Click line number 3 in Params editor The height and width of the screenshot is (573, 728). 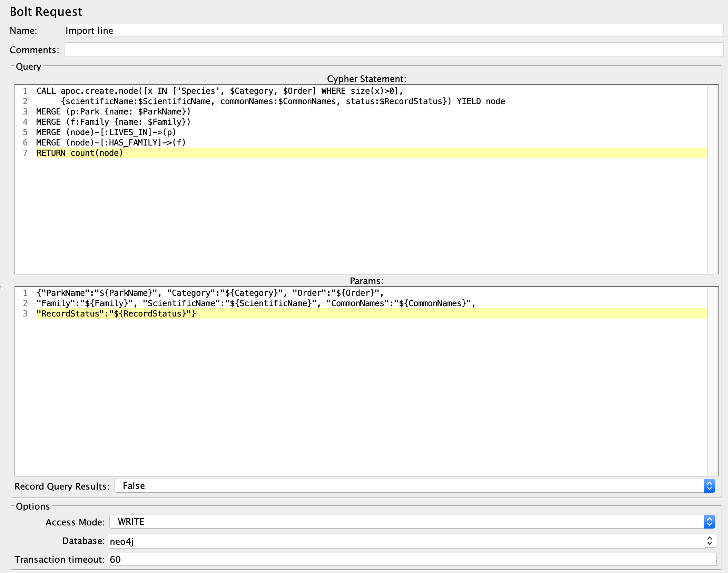coord(24,313)
